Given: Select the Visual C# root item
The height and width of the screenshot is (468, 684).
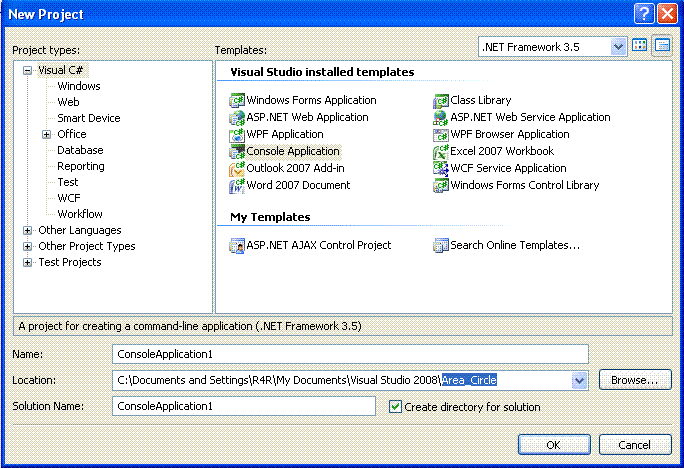Looking at the screenshot, I should (61, 70).
